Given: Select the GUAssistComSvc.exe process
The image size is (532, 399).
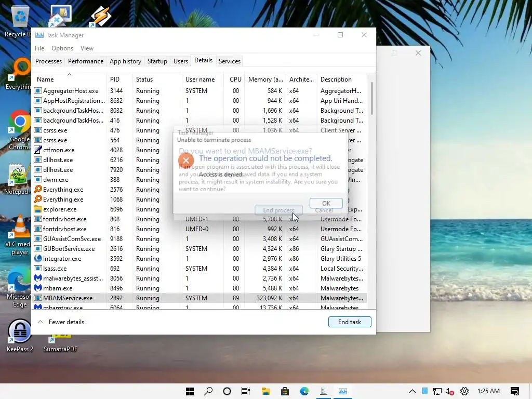Looking at the screenshot, I should 200,238.
